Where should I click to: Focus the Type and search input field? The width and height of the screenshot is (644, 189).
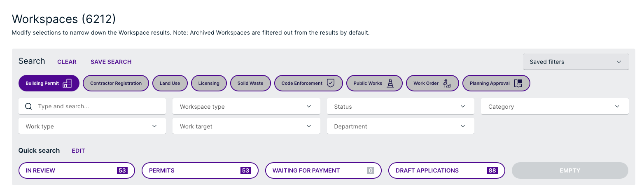pyautogui.click(x=92, y=106)
